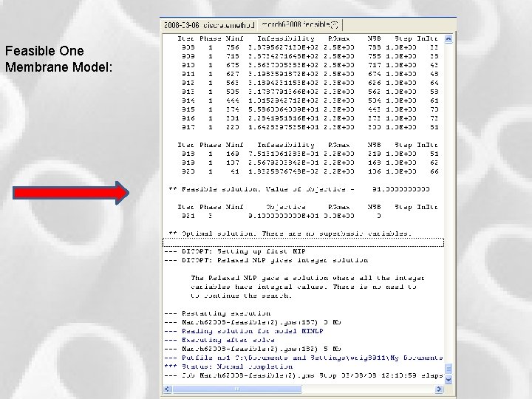Select iteration 919 row in log
The image size is (532, 399).
click(310, 163)
